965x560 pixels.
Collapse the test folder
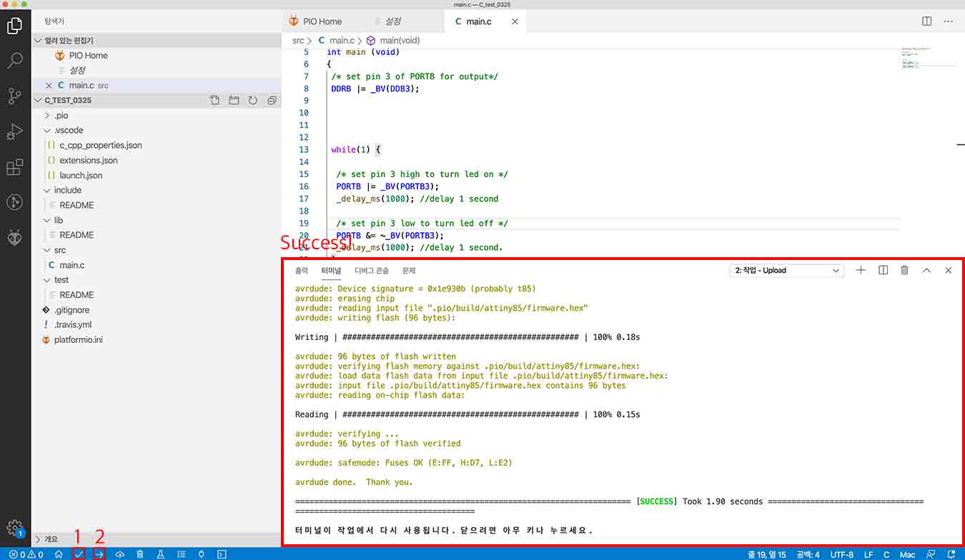61,280
